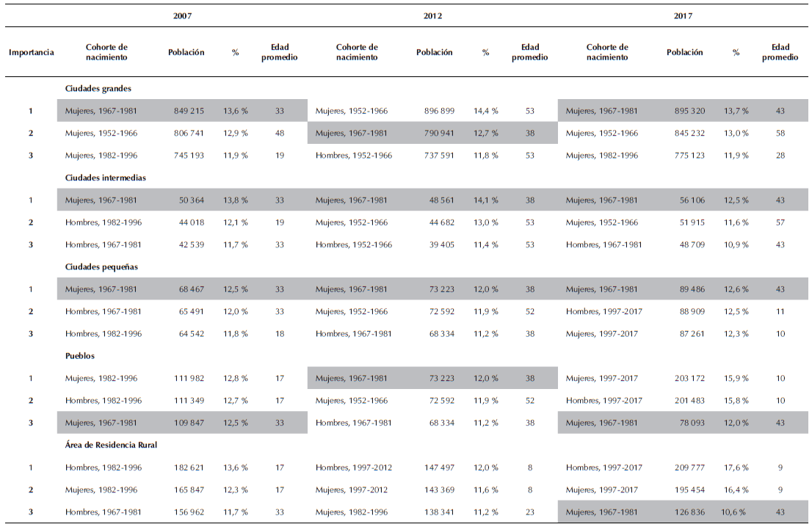
Task: Select the population cell 50 364
Action: click(x=191, y=200)
